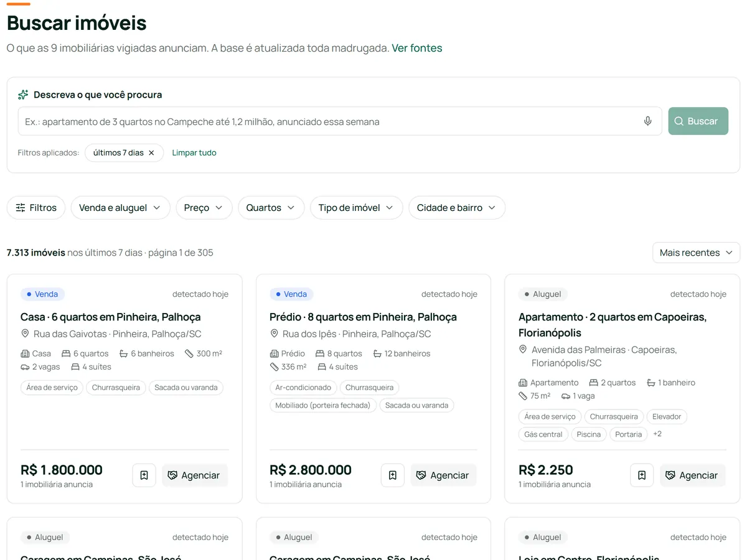Click the area icon next to '75 m²'
This screenshot has width=747, height=560.
pos(523,396)
